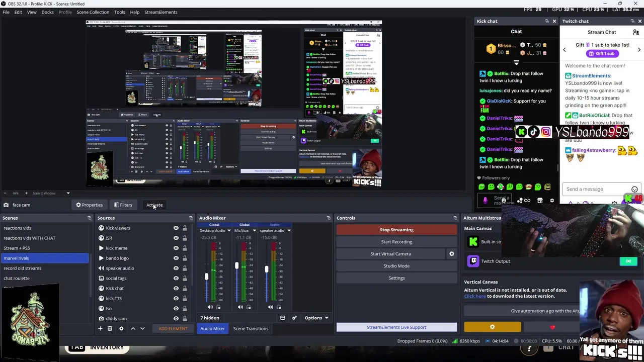
Task: Toggle monitoring icon for Desktop Audio
Action: coord(218,307)
